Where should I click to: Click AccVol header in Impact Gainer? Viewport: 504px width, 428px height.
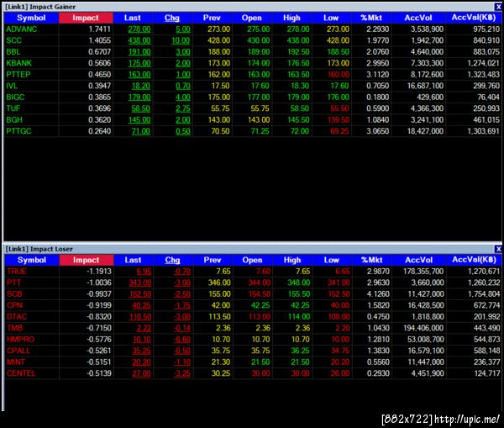(x=418, y=18)
